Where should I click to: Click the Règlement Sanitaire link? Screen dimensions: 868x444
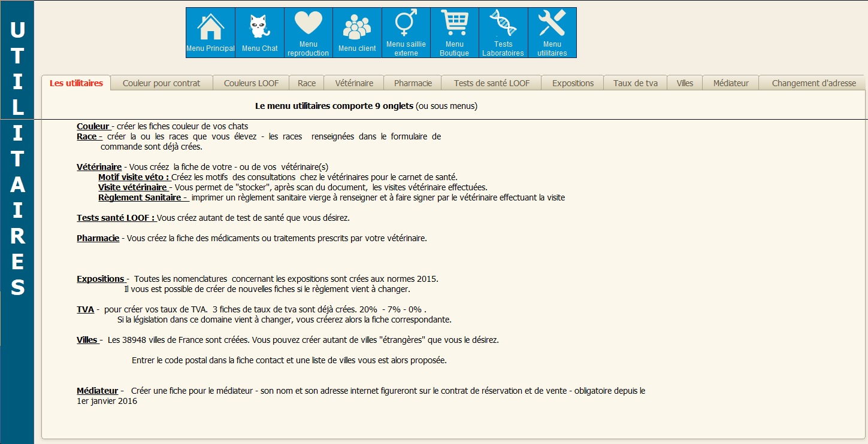141,197
